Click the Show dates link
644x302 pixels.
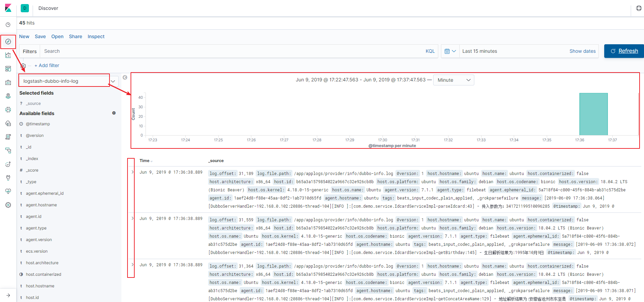(582, 51)
